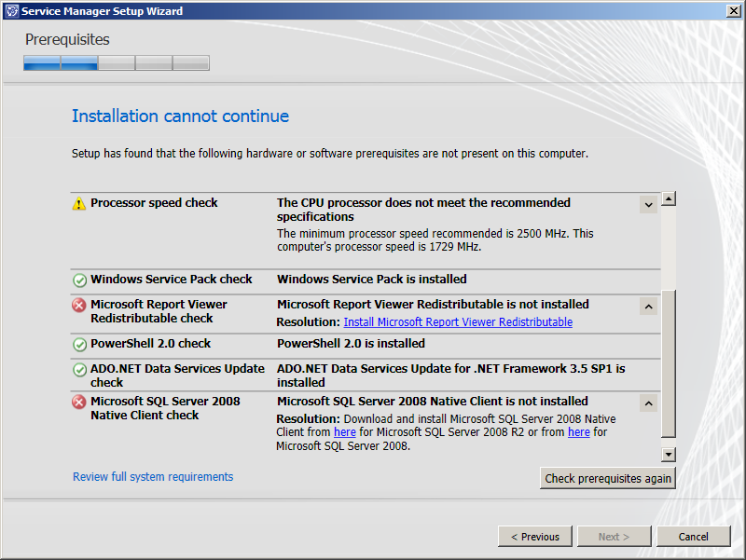Click the red error icon for Report Viewer Redistributable check

click(79, 306)
